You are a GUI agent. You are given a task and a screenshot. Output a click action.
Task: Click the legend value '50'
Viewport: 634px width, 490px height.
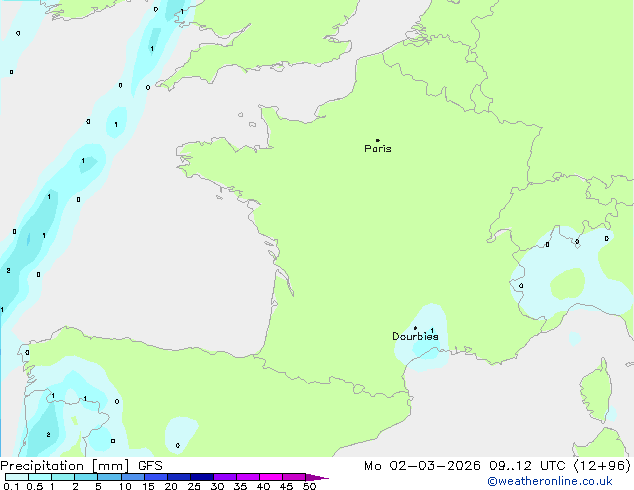(309, 486)
